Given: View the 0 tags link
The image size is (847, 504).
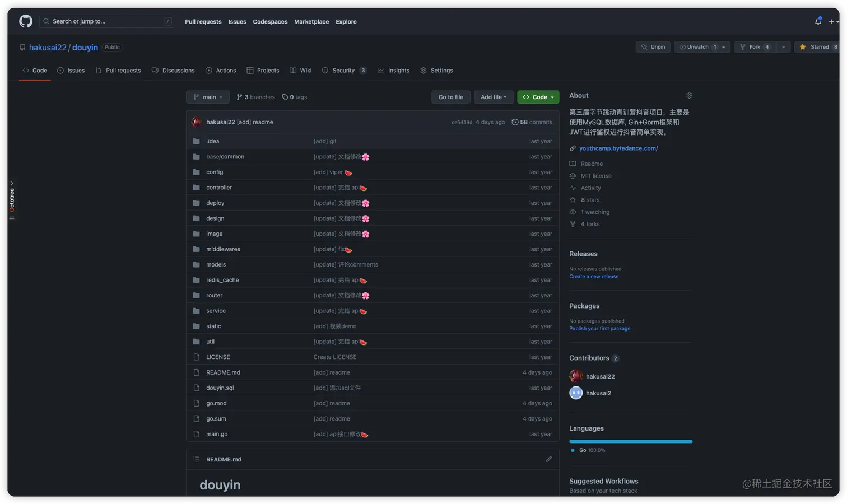Looking at the screenshot, I should pos(295,97).
